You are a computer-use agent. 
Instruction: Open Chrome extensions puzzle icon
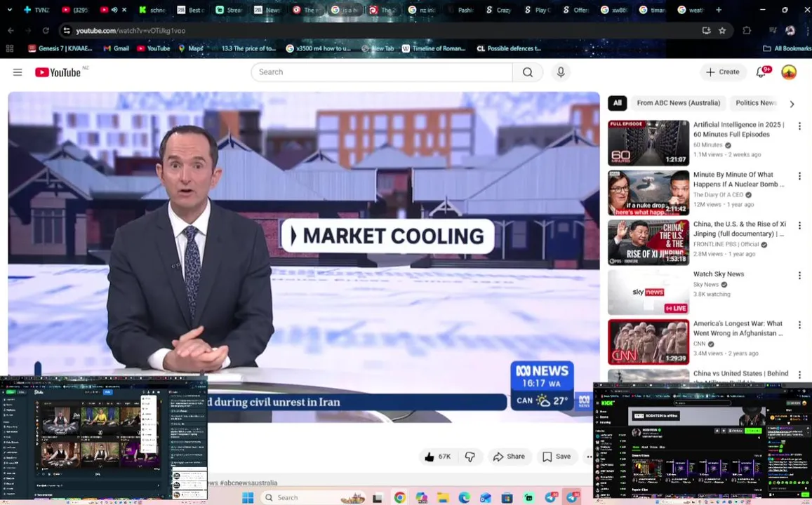pyautogui.click(x=747, y=31)
